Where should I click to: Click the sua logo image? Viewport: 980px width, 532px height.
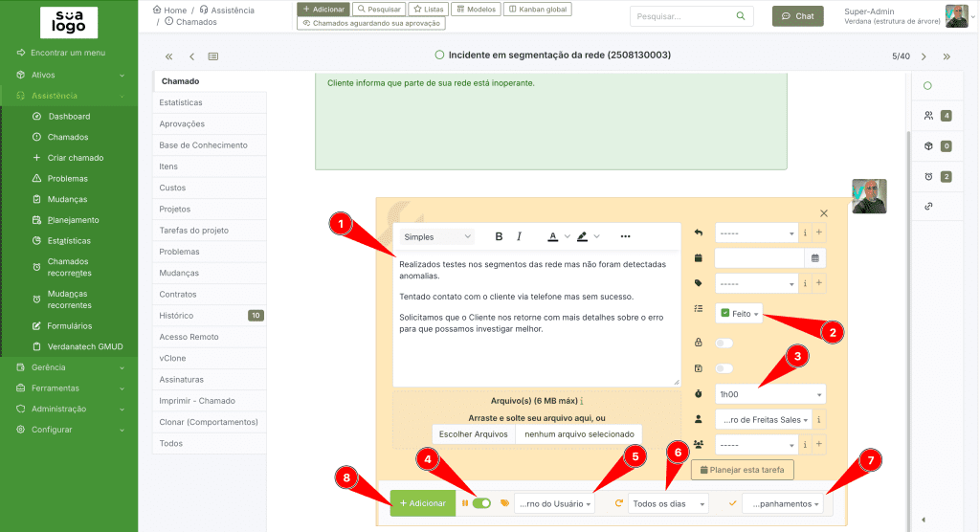[69, 23]
